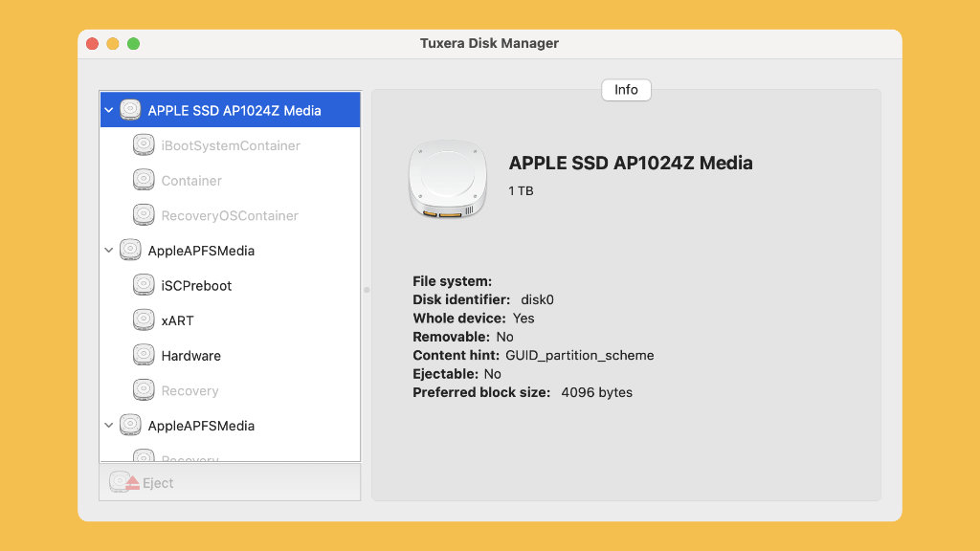Viewport: 980px width, 551px height.
Task: Click the Container volume icon in sidebar
Action: [144, 180]
